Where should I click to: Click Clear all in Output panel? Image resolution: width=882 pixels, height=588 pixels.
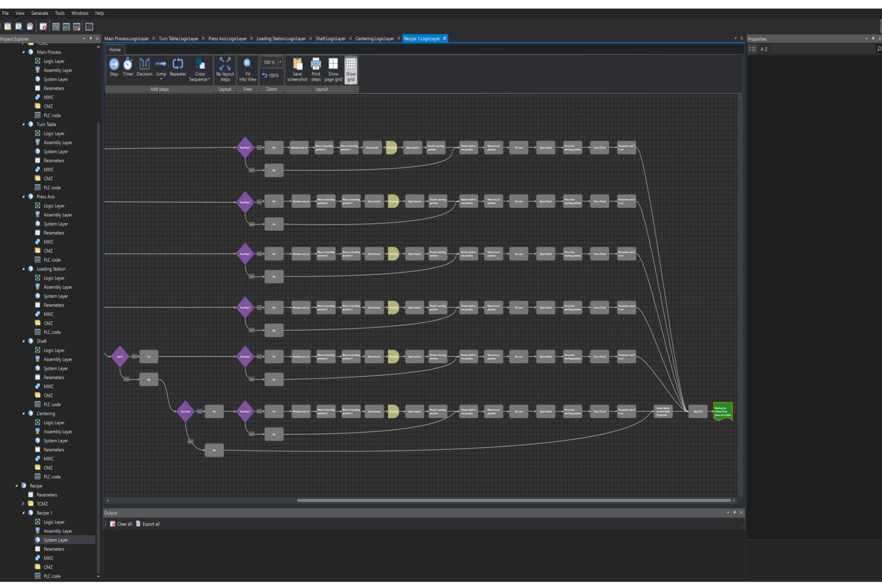121,524
